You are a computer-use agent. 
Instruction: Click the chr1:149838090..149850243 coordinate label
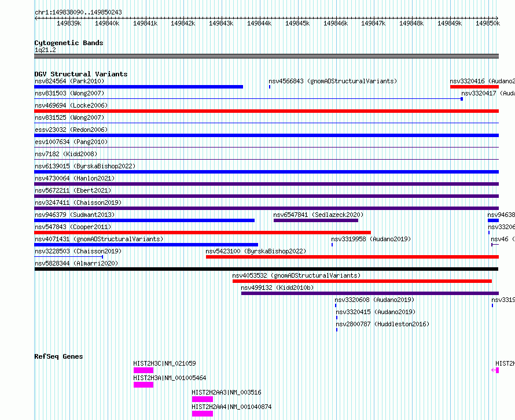78,12
